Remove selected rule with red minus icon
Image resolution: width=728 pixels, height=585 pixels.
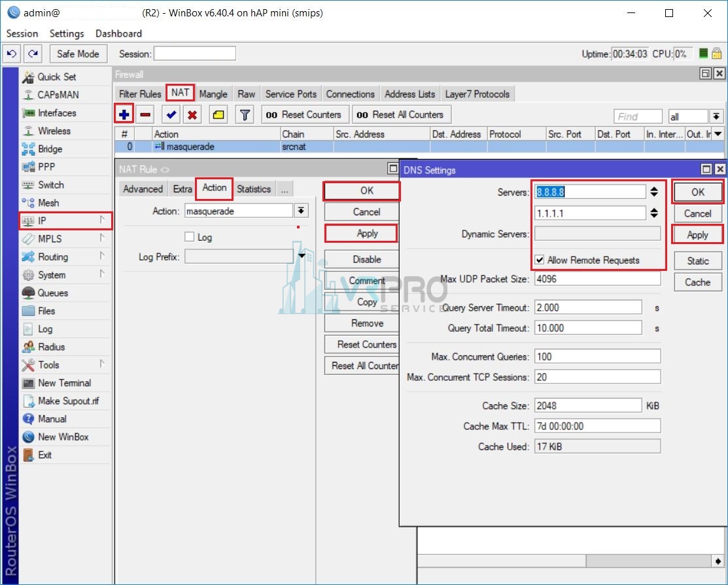(145, 115)
